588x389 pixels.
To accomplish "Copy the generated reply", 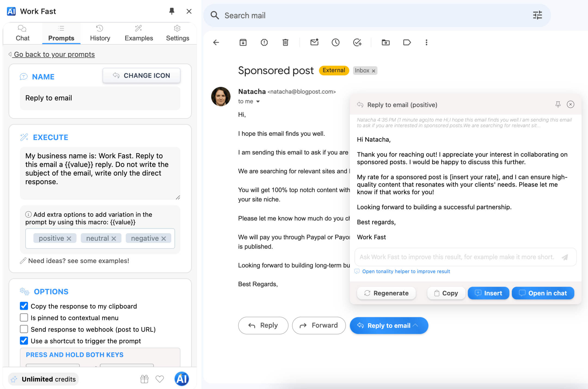I will [446, 293].
